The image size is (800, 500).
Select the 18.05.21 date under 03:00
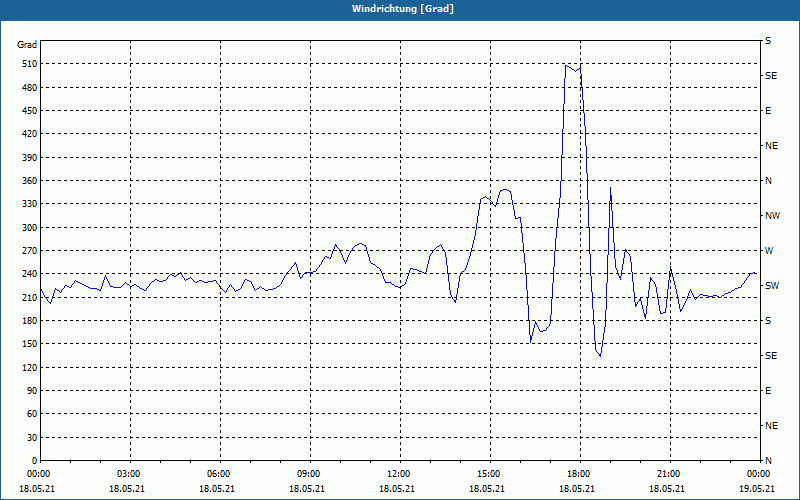[x=126, y=488]
